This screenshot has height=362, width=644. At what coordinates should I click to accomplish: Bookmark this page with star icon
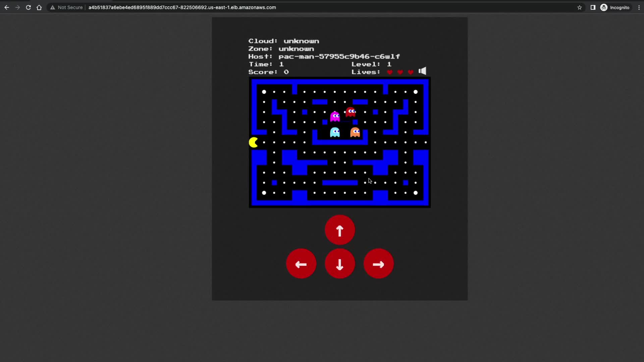point(580,7)
